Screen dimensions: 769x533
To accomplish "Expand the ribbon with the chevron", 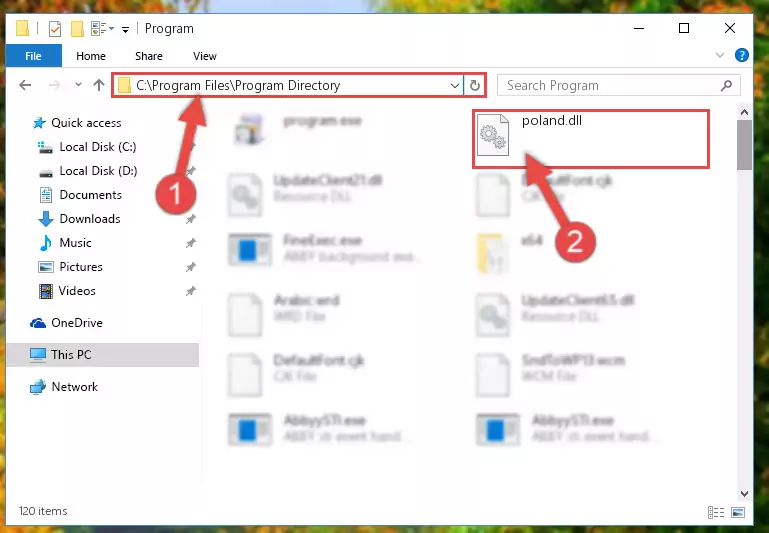I will (719, 55).
